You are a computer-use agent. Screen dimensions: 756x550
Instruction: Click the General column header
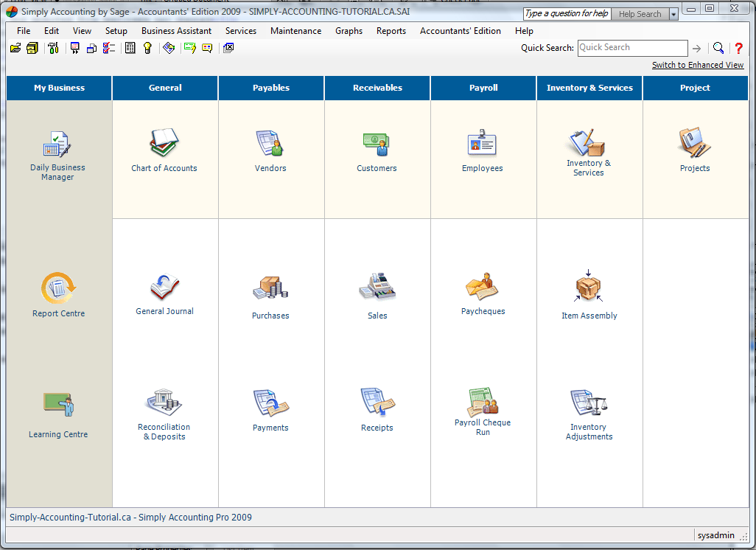point(165,88)
